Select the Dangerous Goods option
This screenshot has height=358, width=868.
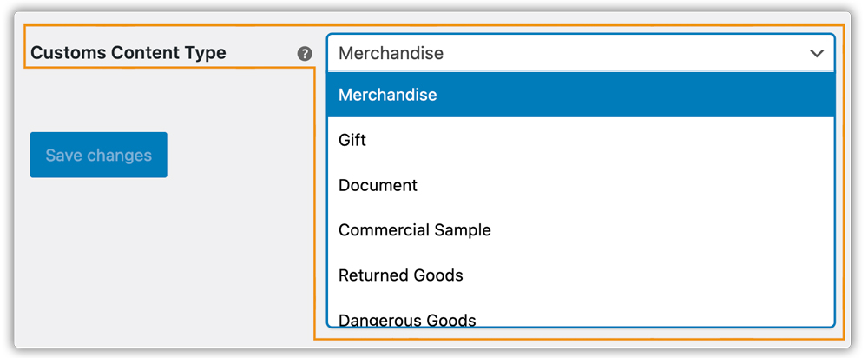coord(580,319)
